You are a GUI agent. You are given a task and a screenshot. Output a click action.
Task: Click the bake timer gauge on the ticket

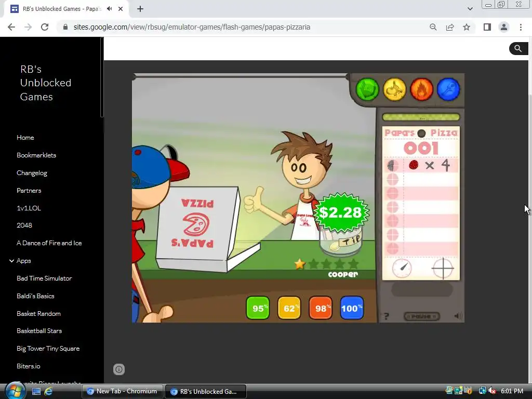click(x=402, y=269)
